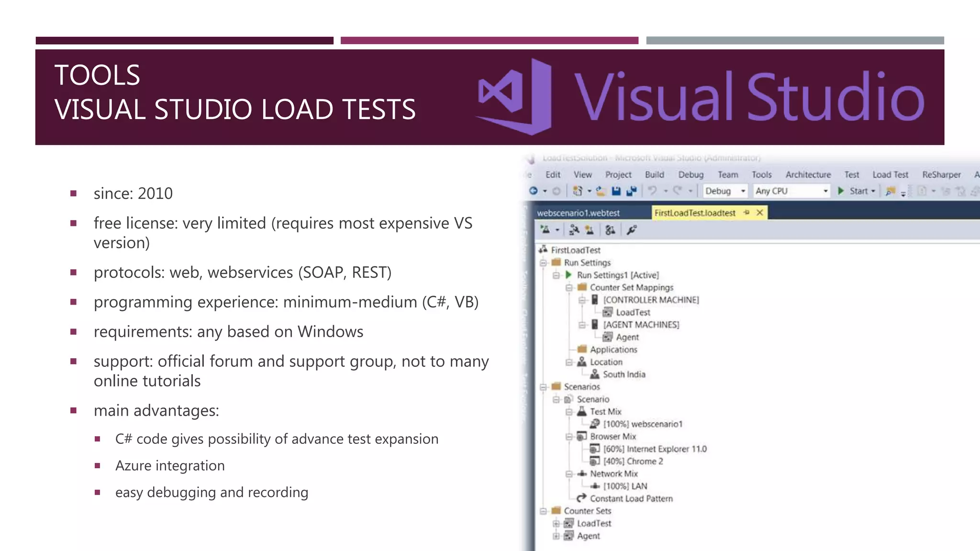Open the Edit menu
This screenshot has width=980, height=551.
553,175
